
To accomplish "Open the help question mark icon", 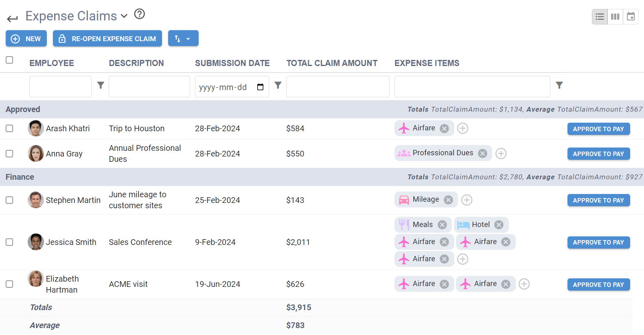I will pos(140,14).
